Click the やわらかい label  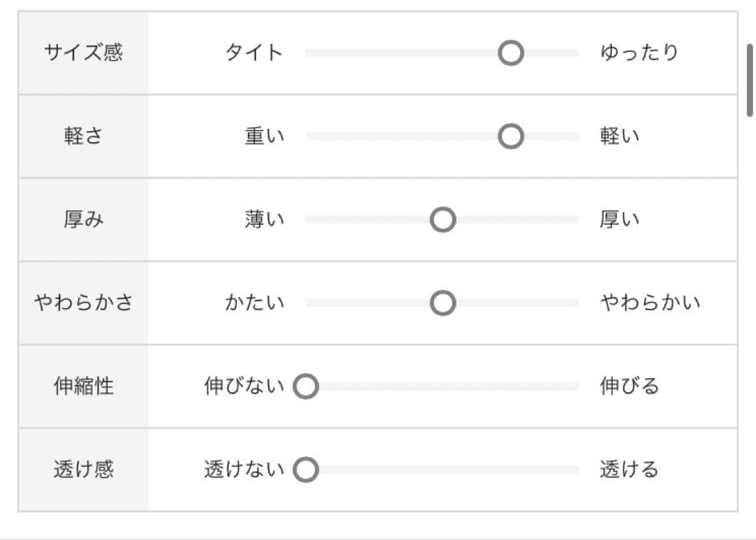click(x=651, y=302)
